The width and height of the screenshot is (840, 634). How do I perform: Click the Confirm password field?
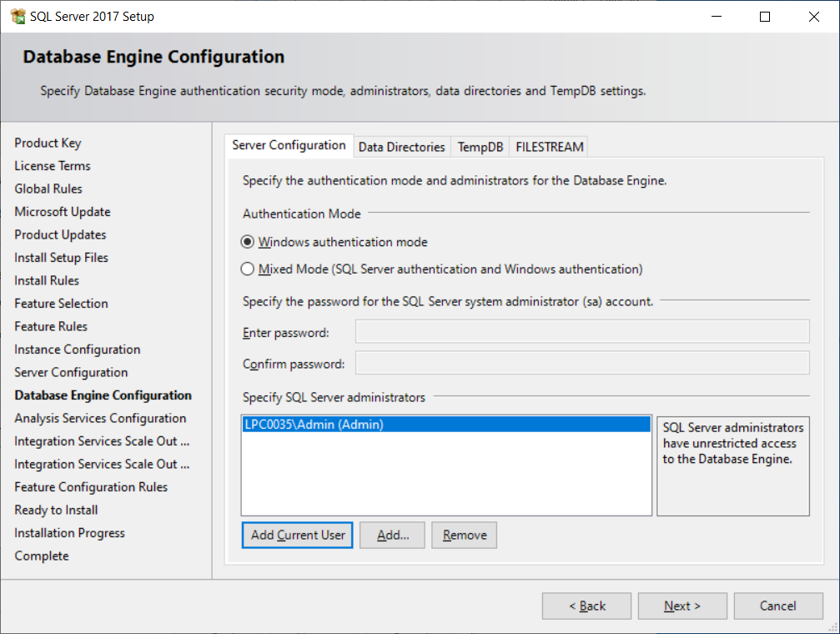(581, 364)
